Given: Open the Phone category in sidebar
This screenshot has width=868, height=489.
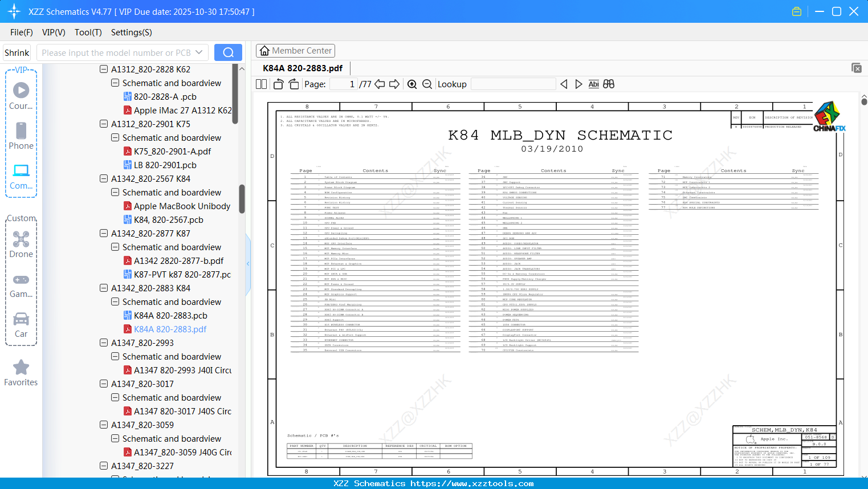Looking at the screenshot, I should pos(21,136).
